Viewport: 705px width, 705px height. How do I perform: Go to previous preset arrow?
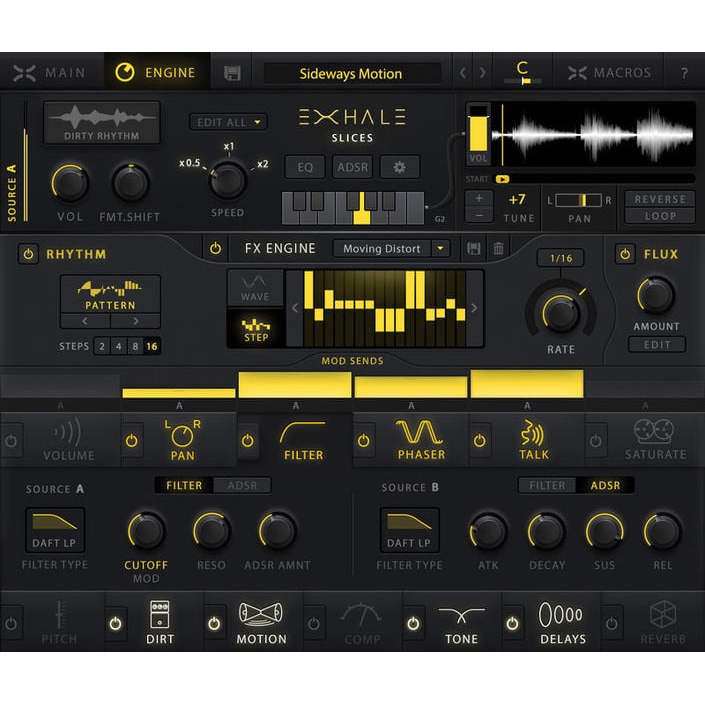pos(463,73)
